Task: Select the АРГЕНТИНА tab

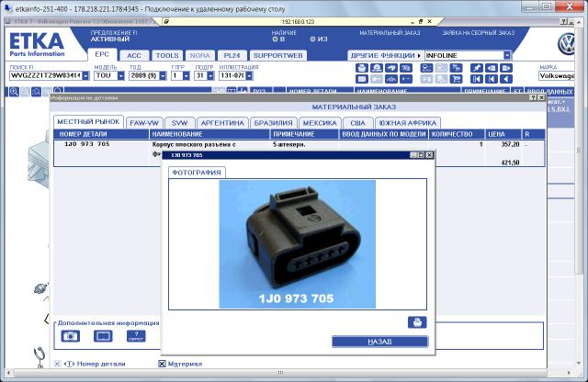Action: pyautogui.click(x=222, y=123)
